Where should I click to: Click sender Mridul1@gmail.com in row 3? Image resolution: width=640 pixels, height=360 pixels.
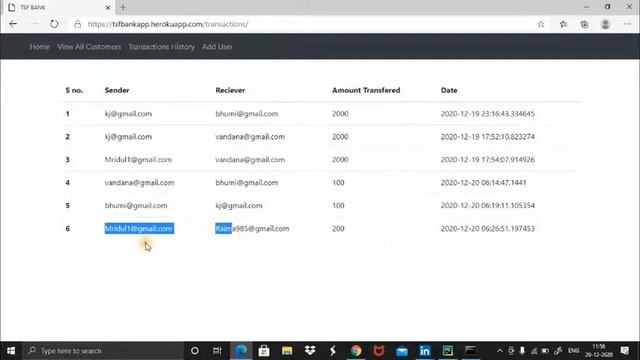(138, 160)
